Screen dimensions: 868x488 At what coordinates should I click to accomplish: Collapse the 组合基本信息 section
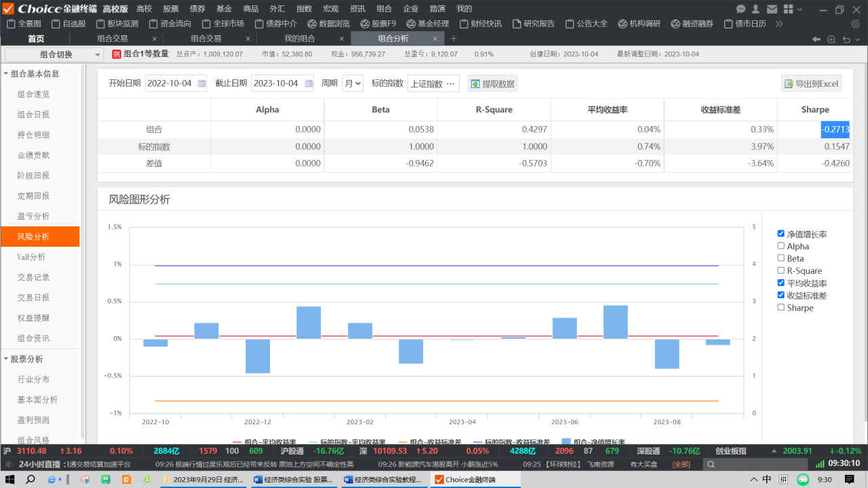(x=7, y=74)
